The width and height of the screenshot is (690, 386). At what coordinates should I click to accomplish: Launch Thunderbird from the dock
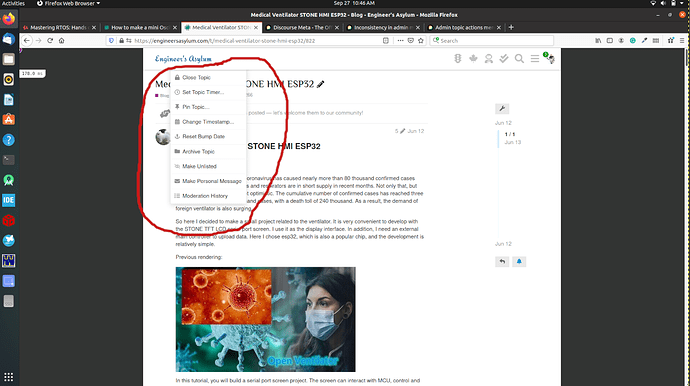click(9, 39)
